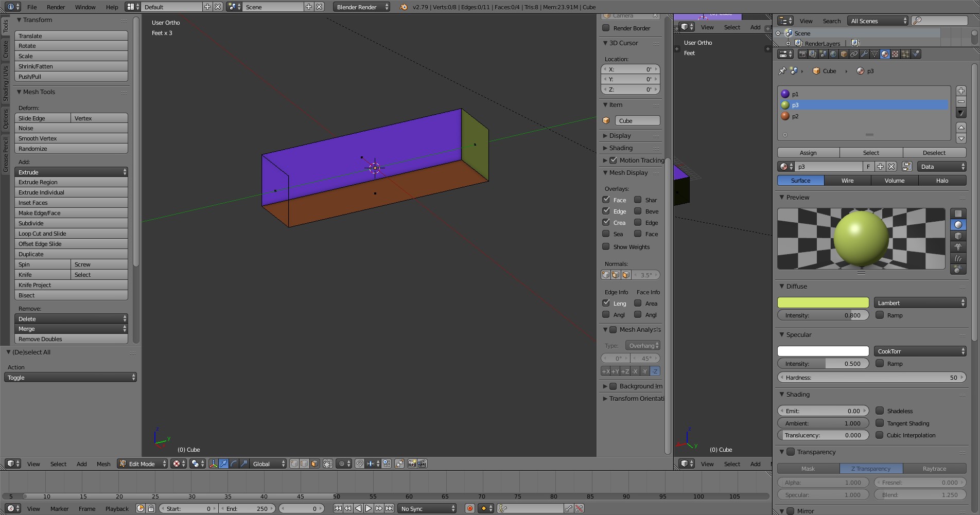Click the Subdivide button
The height and width of the screenshot is (515, 980).
point(71,223)
